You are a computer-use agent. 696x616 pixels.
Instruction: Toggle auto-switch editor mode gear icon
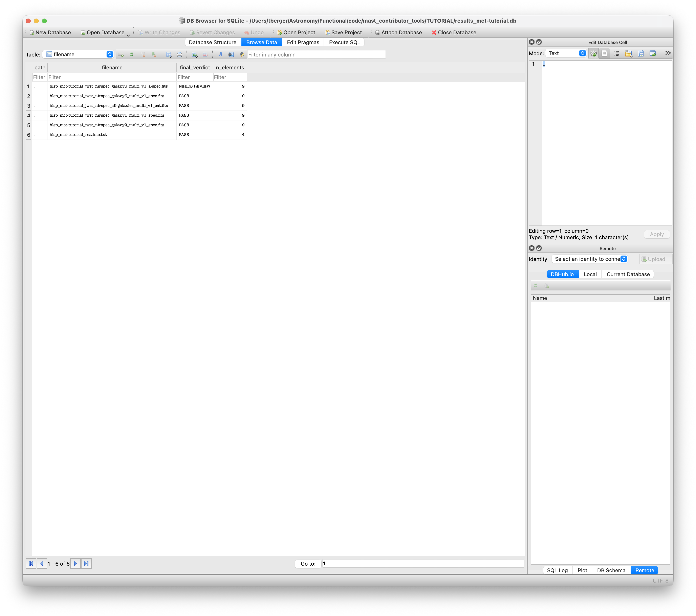[593, 53]
